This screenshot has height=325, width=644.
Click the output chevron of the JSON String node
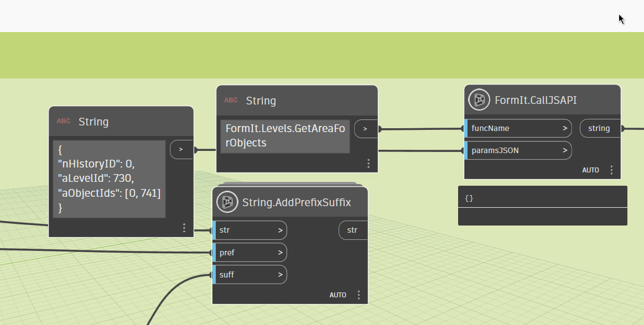[181, 149]
